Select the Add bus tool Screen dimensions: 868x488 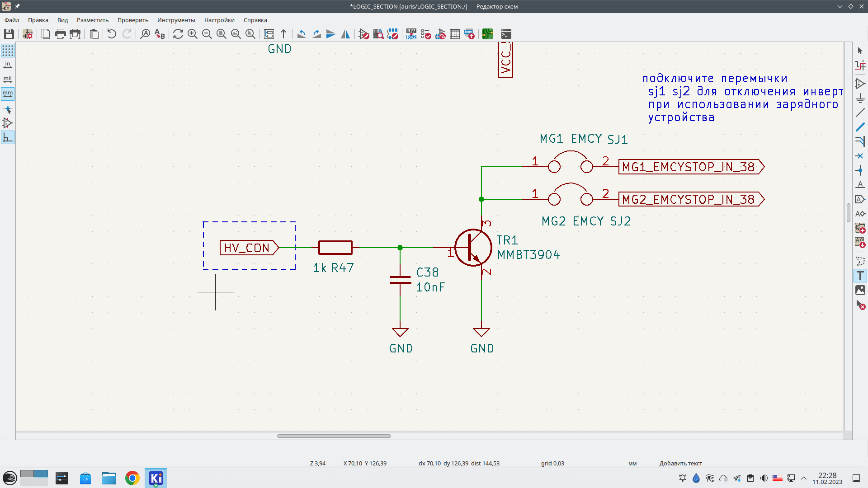(x=860, y=127)
